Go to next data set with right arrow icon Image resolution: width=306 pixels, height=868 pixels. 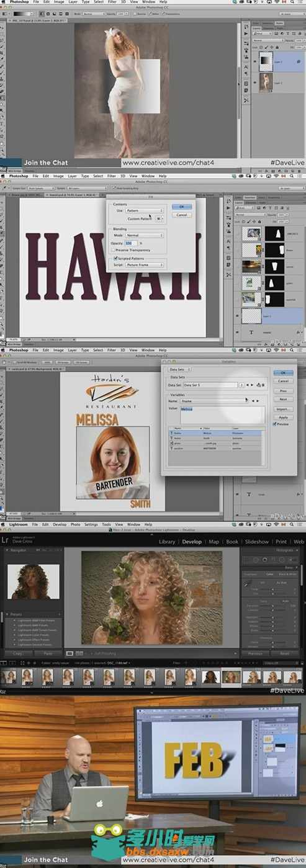coord(252,385)
